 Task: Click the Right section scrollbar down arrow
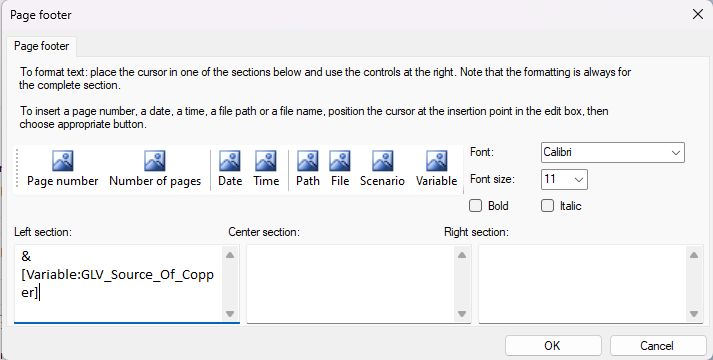pos(694,314)
